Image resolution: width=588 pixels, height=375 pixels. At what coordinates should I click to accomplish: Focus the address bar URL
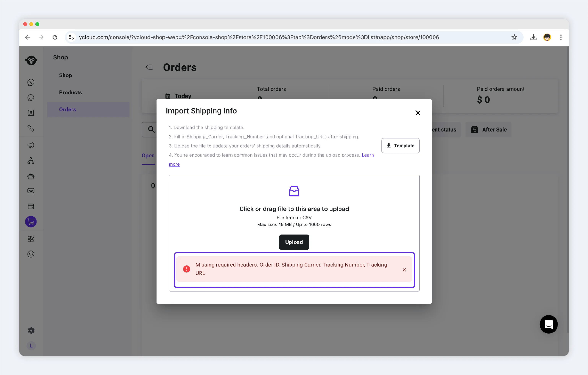point(259,37)
